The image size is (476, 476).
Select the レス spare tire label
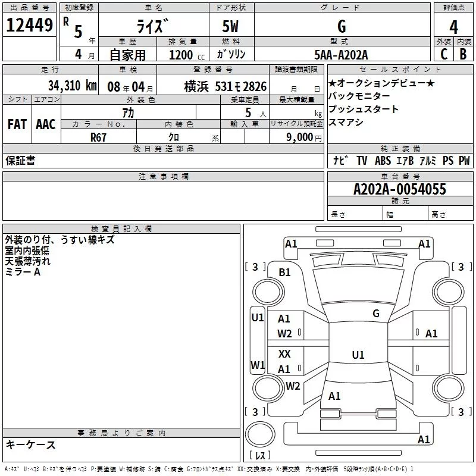[x=260, y=455]
